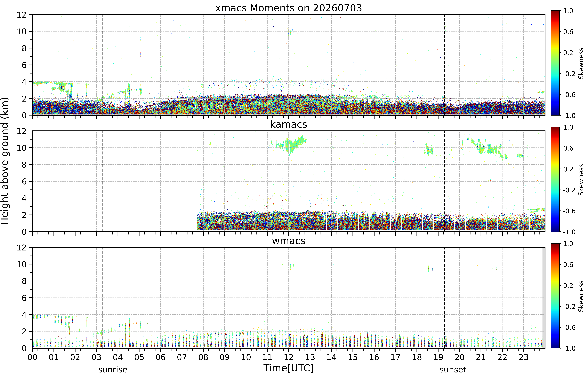Click the '4' height tick in xmacs panel

click(24, 82)
